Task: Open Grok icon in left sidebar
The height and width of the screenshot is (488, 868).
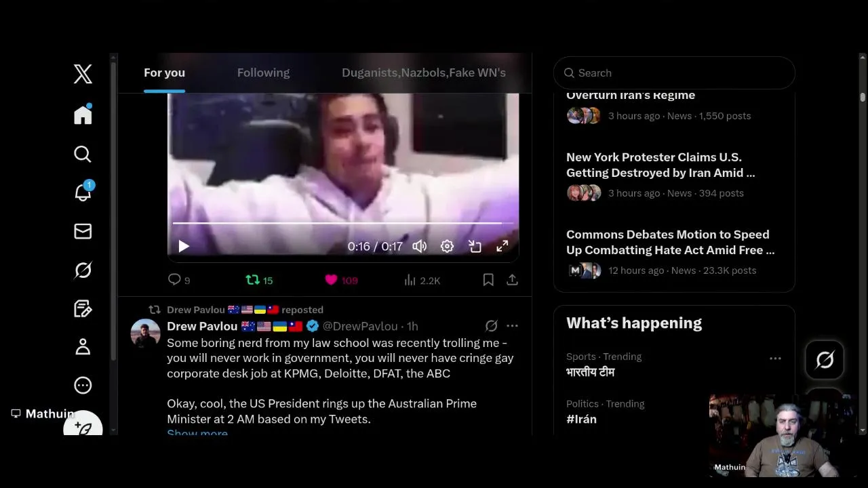Action: (83, 270)
